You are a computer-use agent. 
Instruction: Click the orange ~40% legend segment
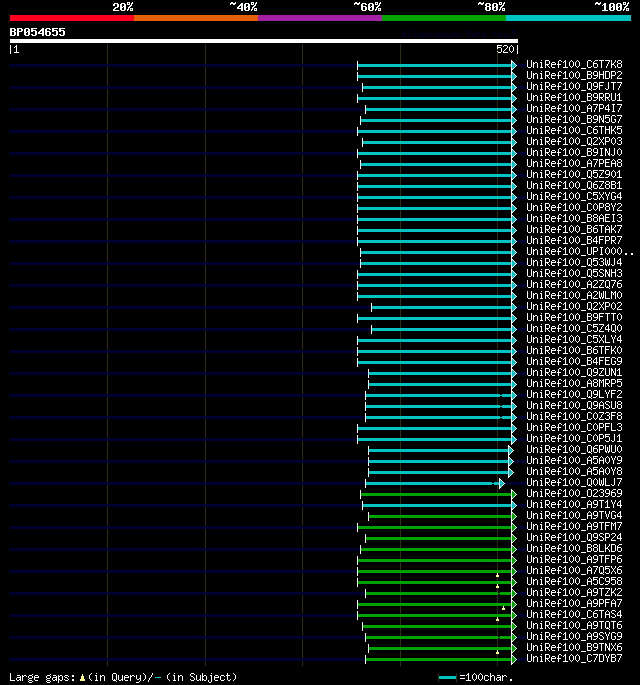click(x=196, y=18)
